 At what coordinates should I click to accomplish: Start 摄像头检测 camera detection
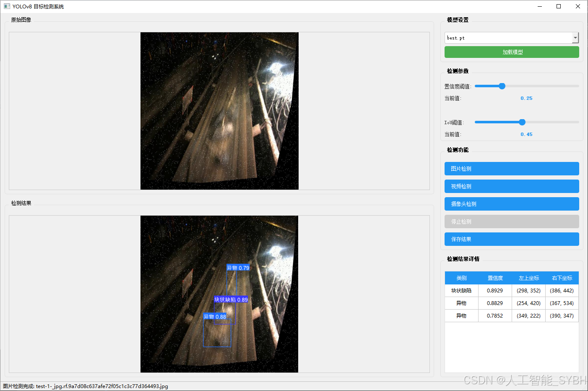pyautogui.click(x=512, y=204)
